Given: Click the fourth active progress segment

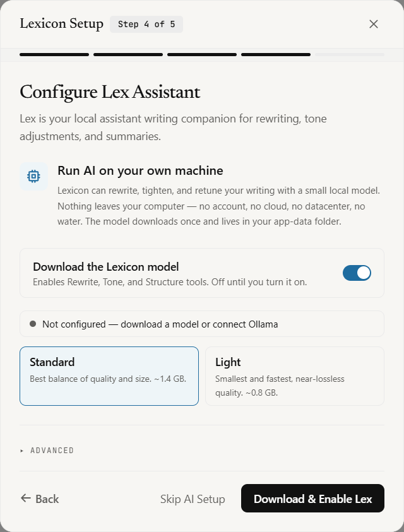Looking at the screenshot, I should [276, 55].
